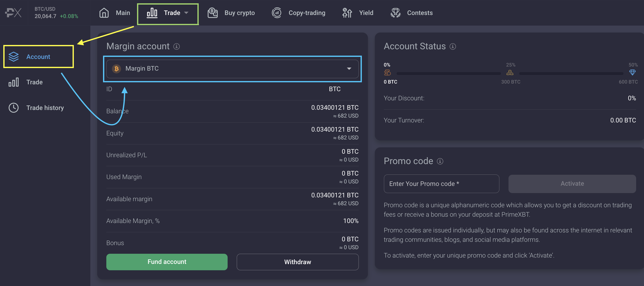Click the Account layers icon in sidebar

[x=14, y=57]
